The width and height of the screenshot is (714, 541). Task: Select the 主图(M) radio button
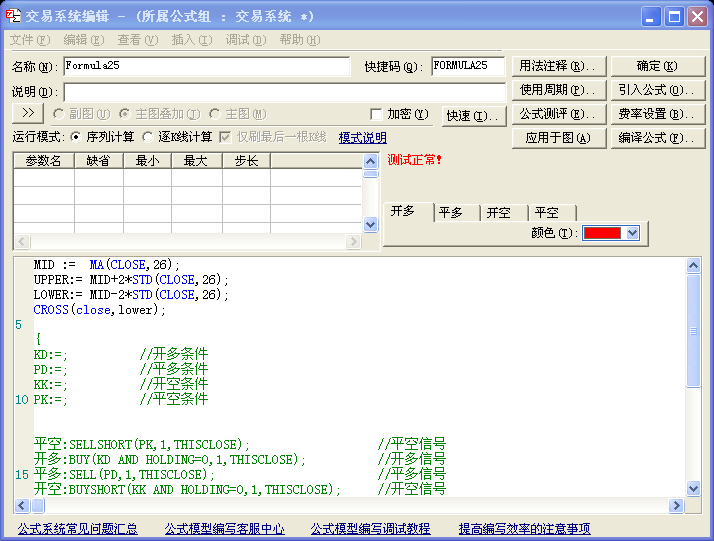tap(215, 114)
